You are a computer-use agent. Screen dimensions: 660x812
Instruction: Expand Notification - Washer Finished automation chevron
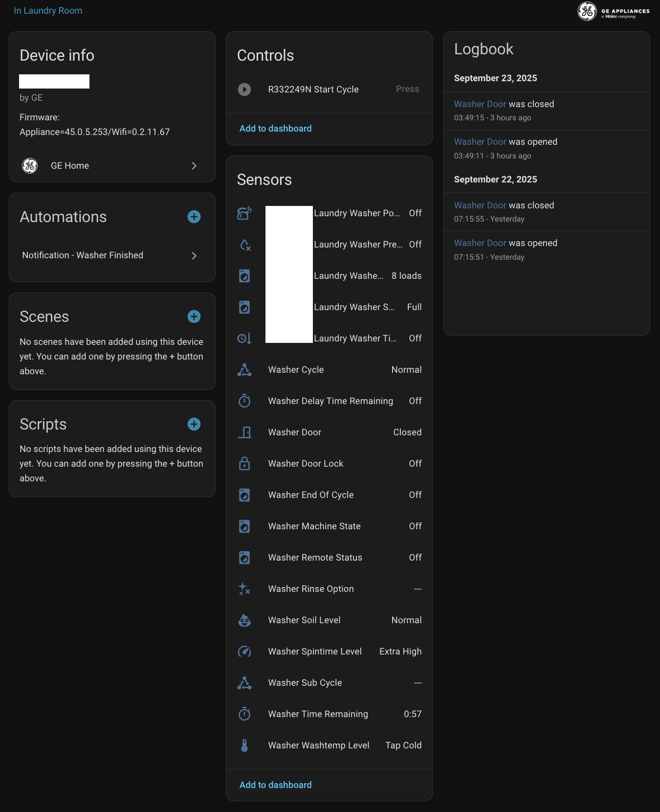194,256
